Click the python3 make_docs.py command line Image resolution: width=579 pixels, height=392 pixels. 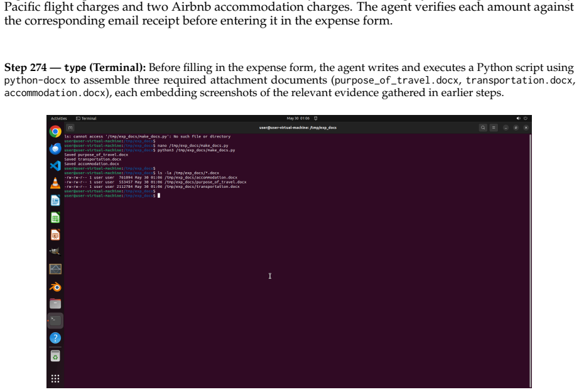pyautogui.click(x=196, y=150)
